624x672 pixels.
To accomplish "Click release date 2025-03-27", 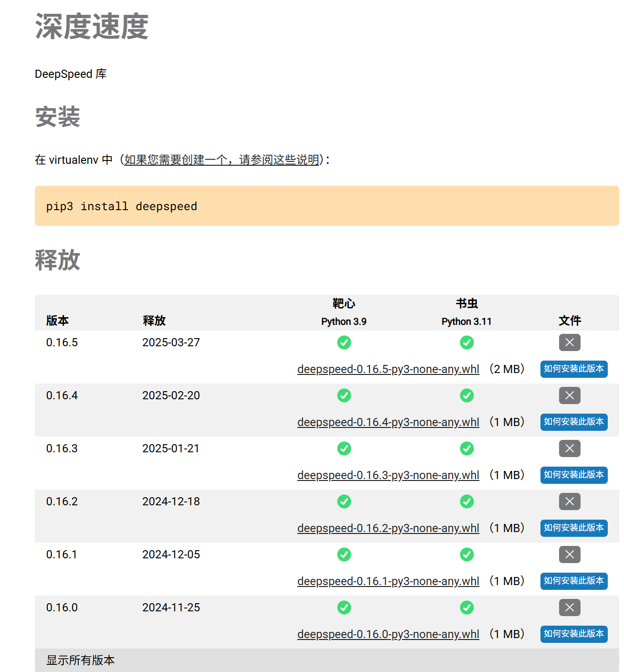I will pos(171,342).
